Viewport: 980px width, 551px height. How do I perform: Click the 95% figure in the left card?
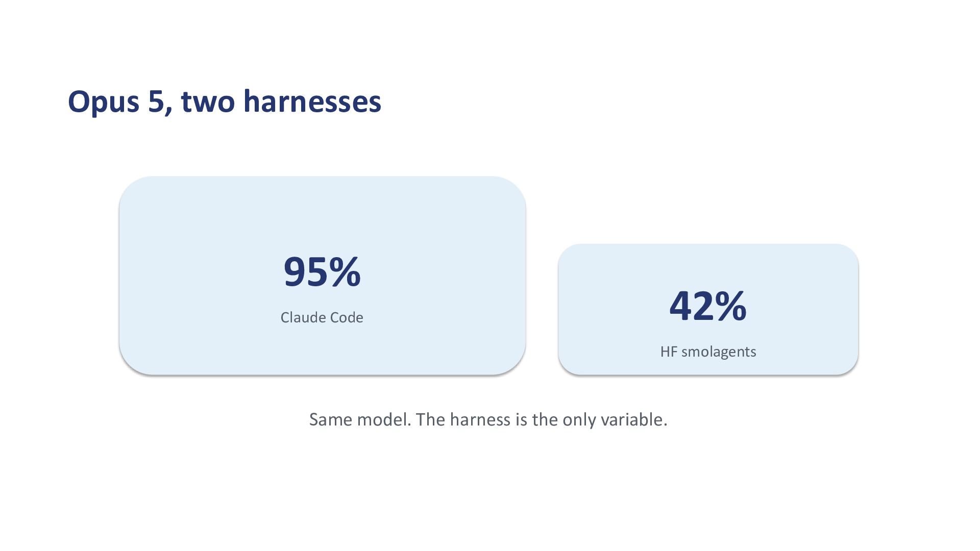point(322,272)
